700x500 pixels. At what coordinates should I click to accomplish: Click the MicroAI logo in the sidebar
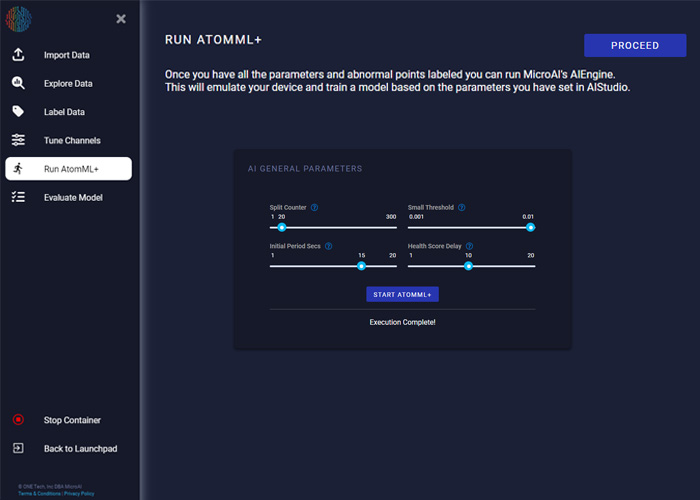pyautogui.click(x=18, y=19)
